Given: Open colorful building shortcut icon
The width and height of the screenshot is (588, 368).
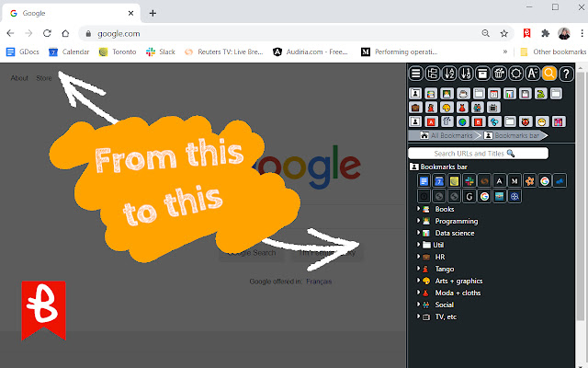Looking at the screenshot, I should tap(559, 121).
